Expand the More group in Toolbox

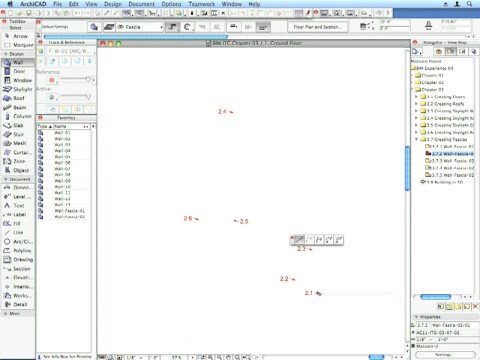click(x=6, y=314)
